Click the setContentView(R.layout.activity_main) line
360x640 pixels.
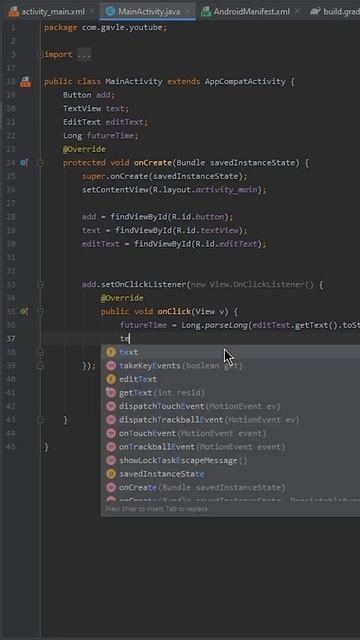174,190
